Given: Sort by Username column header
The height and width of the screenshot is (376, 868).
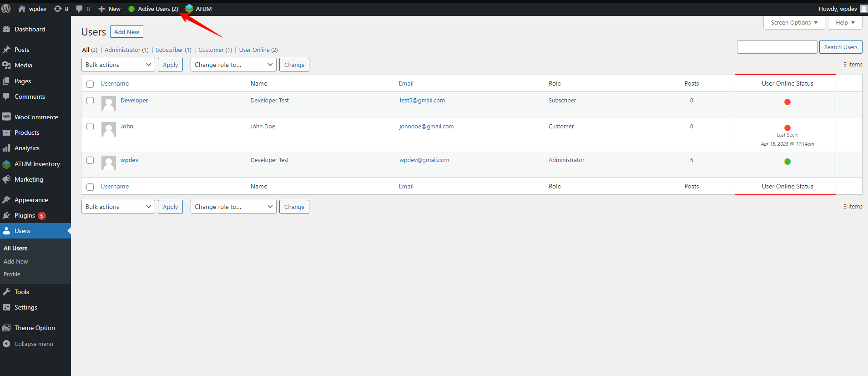Looking at the screenshot, I should pyautogui.click(x=115, y=83).
